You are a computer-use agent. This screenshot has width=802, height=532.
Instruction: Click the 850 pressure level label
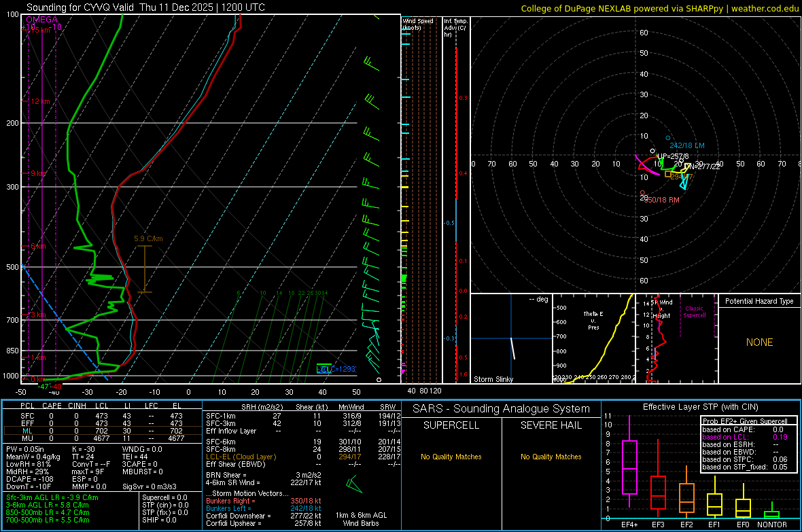tap(12, 351)
